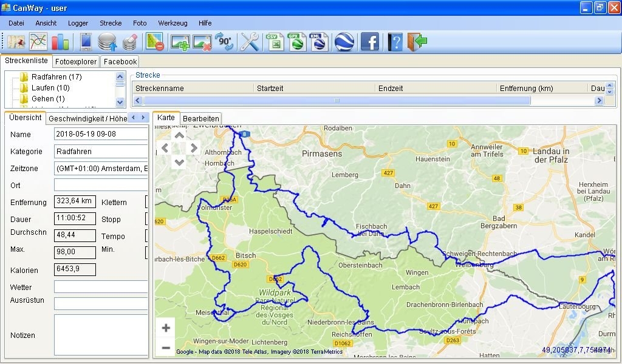Click the Strecke table horizontal scrollbar
Viewport: 622px width, 364px height.
click(334, 101)
